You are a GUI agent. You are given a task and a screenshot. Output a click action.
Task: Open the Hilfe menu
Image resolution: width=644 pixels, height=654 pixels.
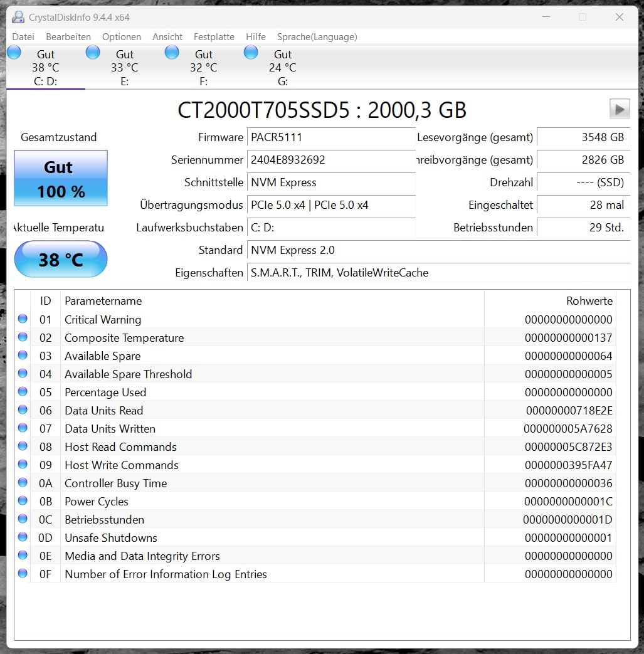(256, 37)
